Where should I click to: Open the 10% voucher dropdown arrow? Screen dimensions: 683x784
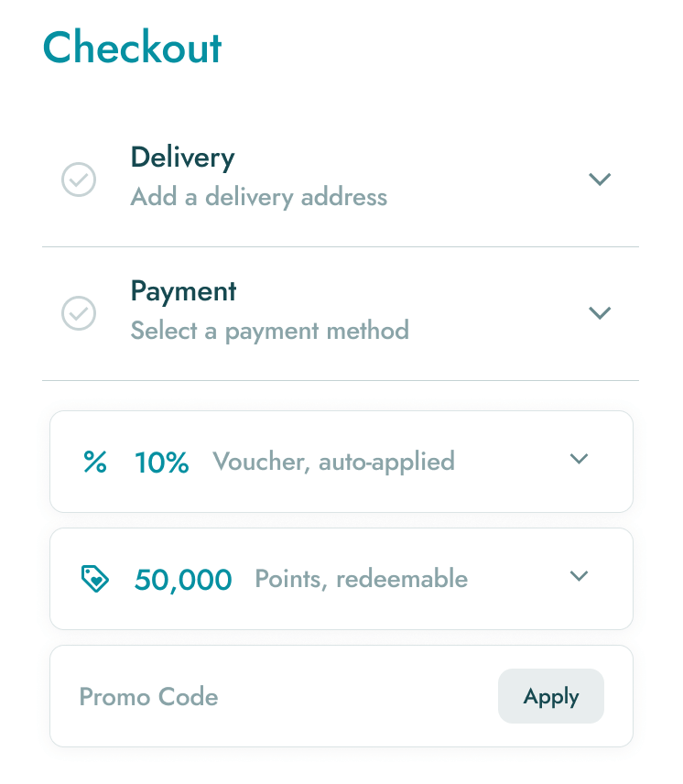pos(579,460)
